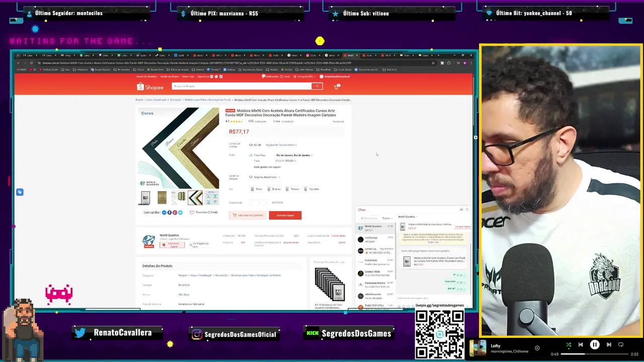Open Casa e Construção breadcrumb
The image size is (644, 362).
coord(156,100)
